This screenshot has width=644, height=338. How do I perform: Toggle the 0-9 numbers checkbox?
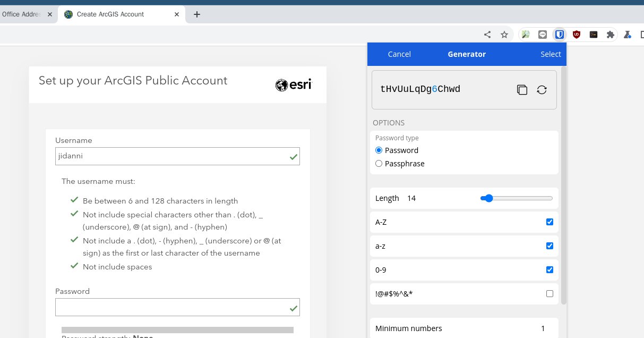[549, 270]
